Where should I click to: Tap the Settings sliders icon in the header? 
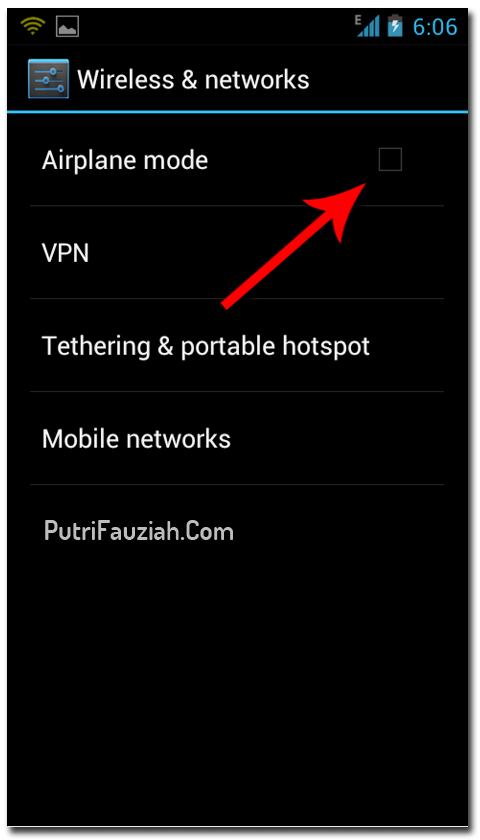[x=48, y=79]
